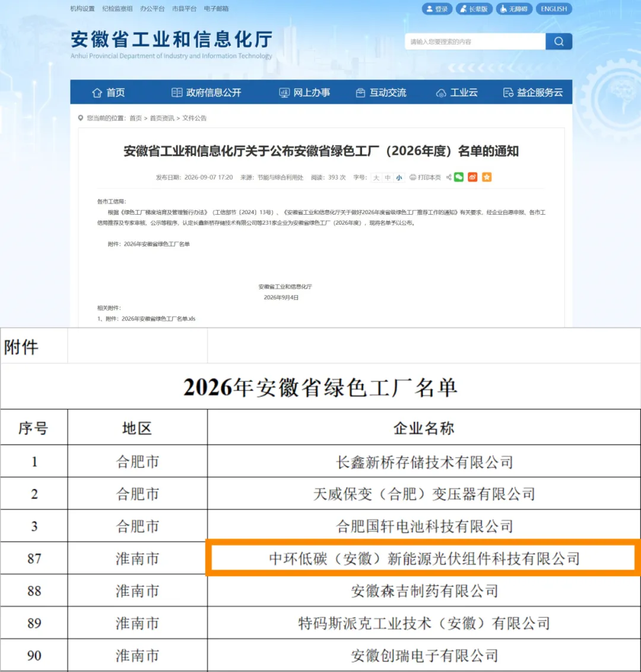This screenshot has width=641, height=672.
Task: Open 无障碍 accessibility mode
Action: coord(514,8)
